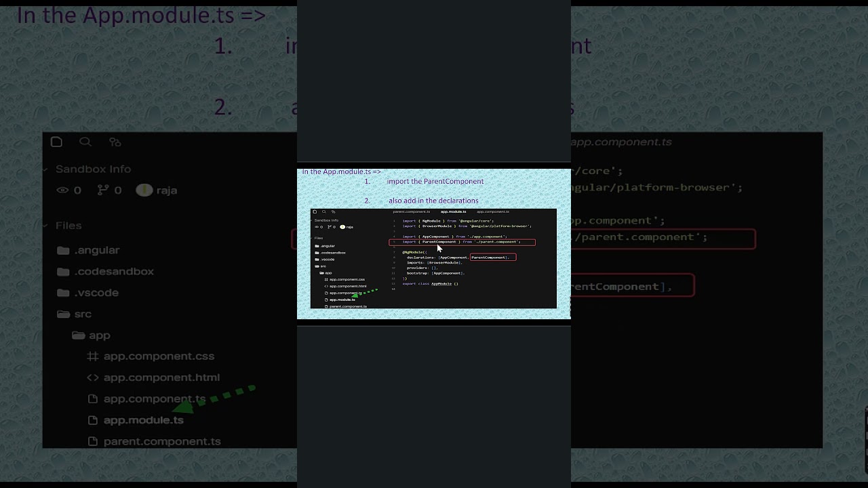868x488 pixels.
Task: Expand .vscode folder in enlarged background tree
Action: point(88,293)
